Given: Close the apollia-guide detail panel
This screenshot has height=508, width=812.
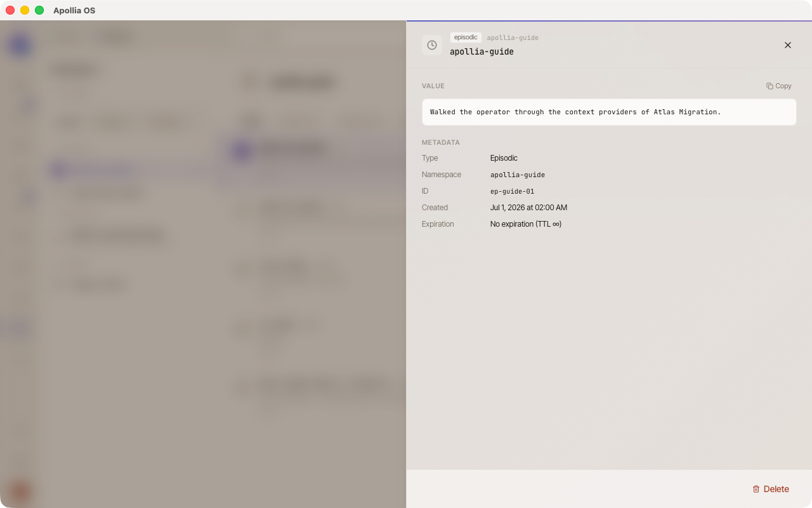Looking at the screenshot, I should click(x=788, y=45).
